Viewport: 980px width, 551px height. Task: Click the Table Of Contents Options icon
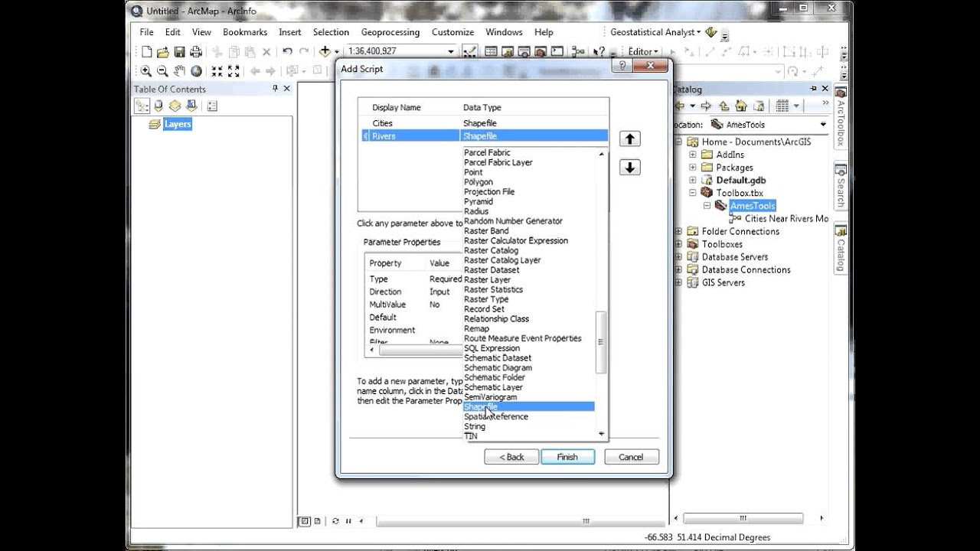coord(212,106)
